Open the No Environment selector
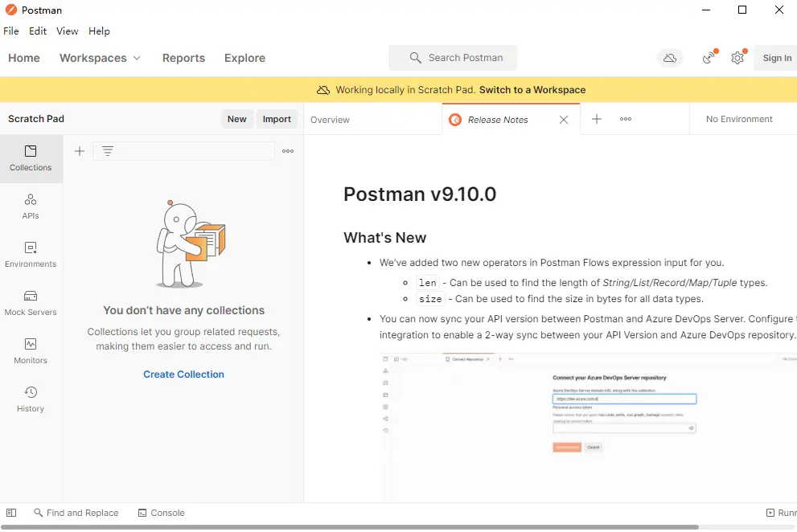The width and height of the screenshot is (797, 532). point(739,119)
